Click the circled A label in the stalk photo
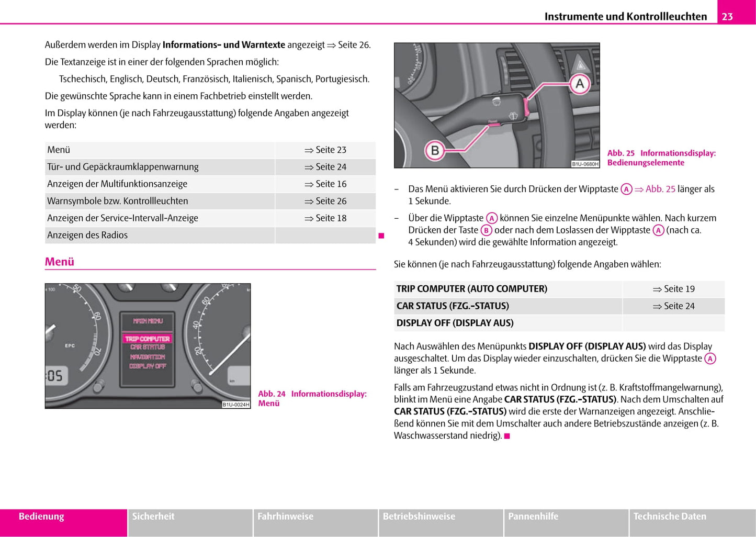756x537 pixels. tap(580, 84)
